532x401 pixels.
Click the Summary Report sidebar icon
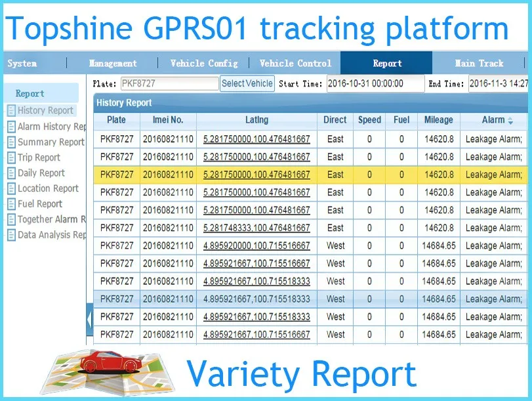point(11,142)
